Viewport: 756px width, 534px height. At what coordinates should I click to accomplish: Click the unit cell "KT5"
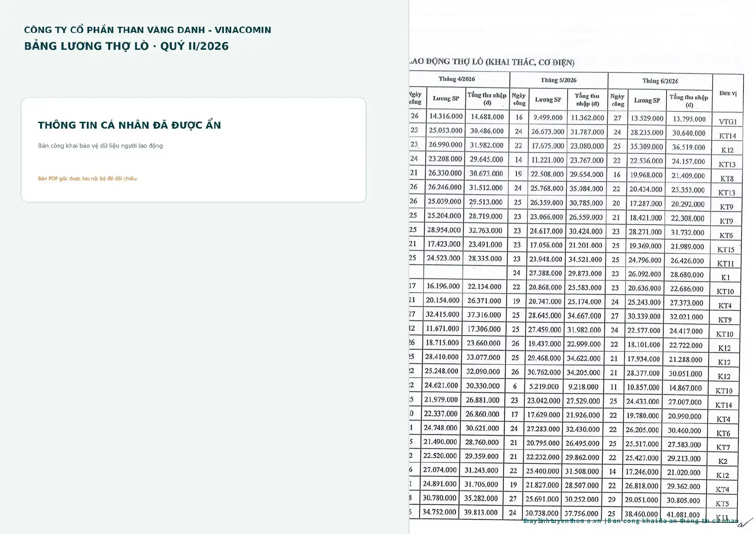[722, 504]
